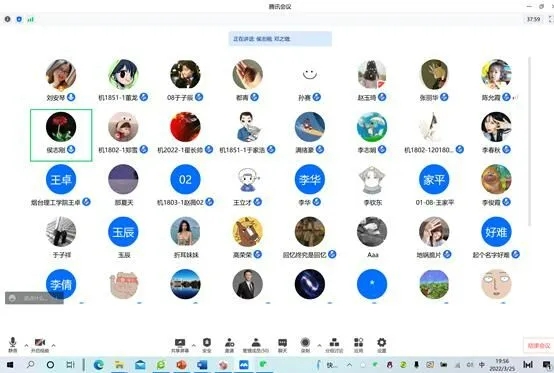The image size is (554, 373).
Task: Open the invite participants icon
Action: [230, 345]
